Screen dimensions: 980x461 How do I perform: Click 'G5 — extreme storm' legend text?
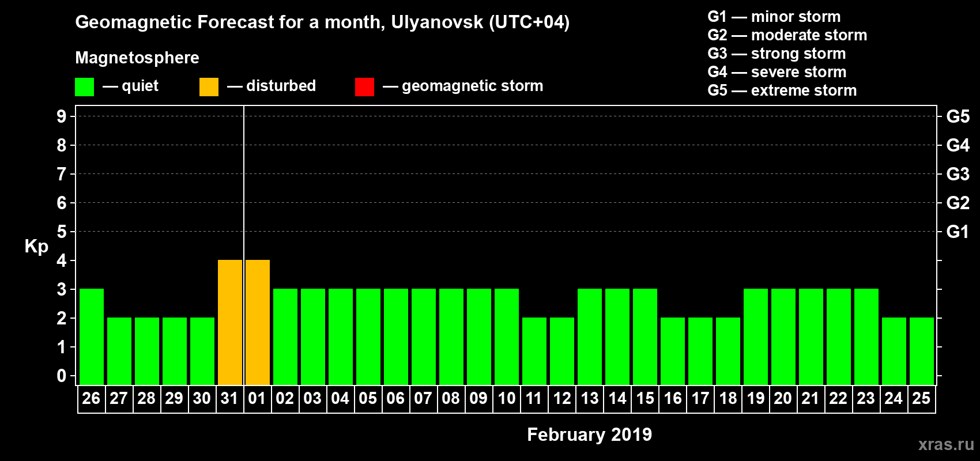tap(782, 90)
